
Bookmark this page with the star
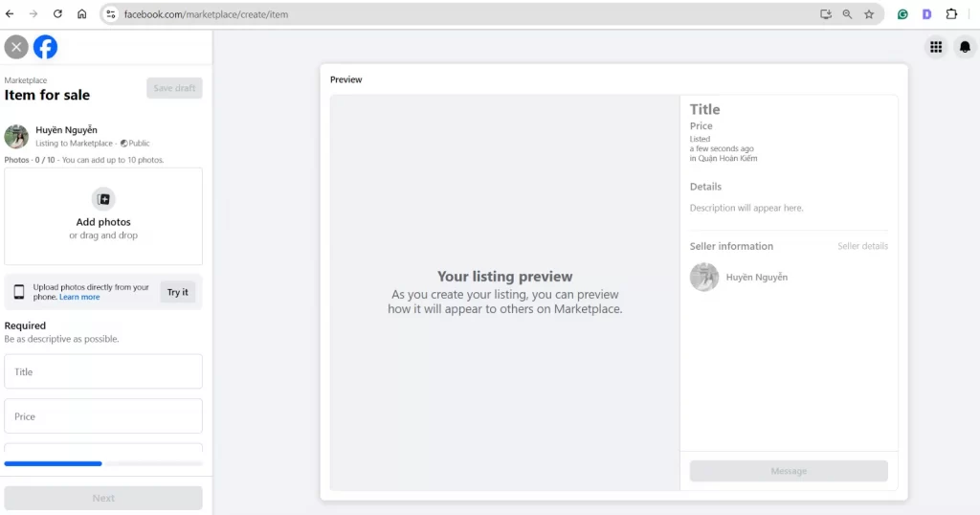[869, 14]
